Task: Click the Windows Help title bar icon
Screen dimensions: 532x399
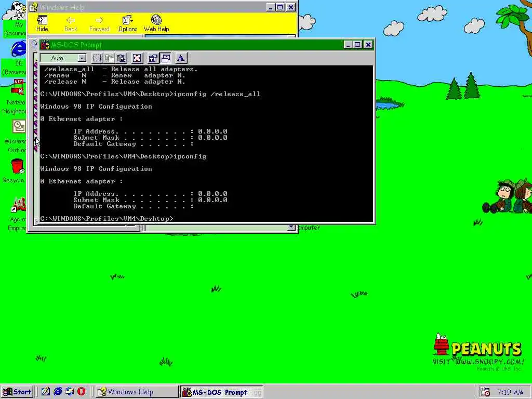Action: pyautogui.click(x=33, y=7)
